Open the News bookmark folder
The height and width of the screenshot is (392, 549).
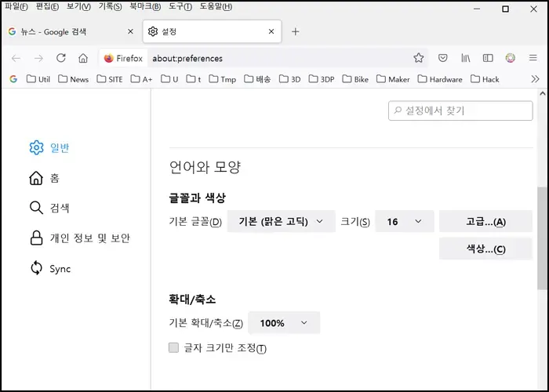point(73,79)
